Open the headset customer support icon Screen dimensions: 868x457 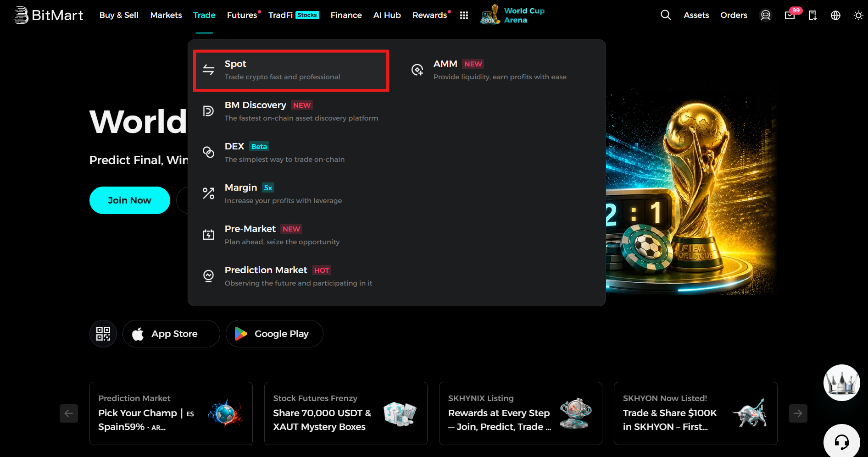tap(841, 441)
